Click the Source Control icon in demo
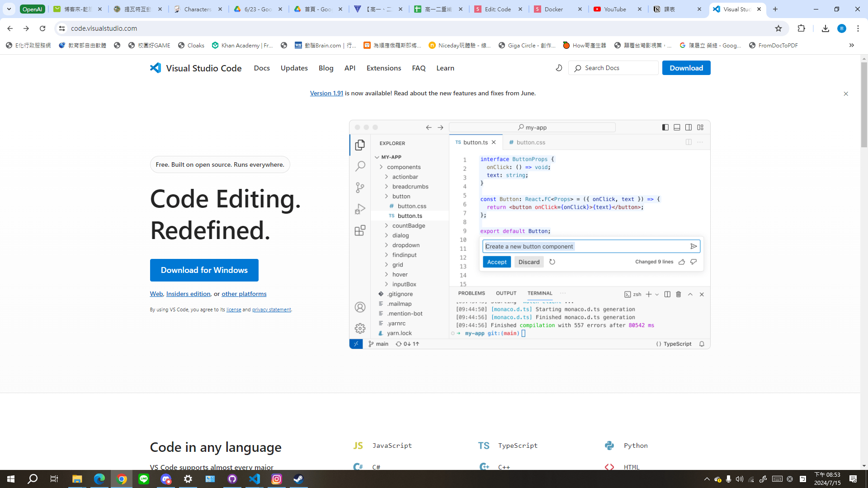The height and width of the screenshot is (488, 868). point(360,187)
